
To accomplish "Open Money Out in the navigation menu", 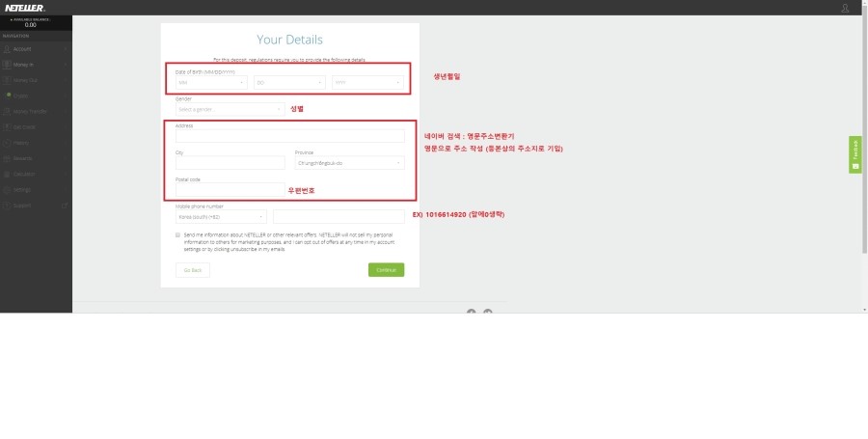I will click(x=27, y=80).
